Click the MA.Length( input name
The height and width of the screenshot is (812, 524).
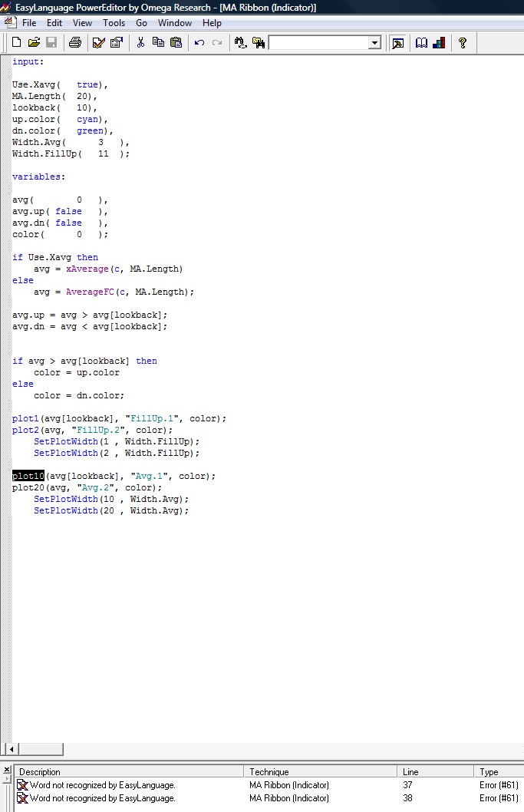(39, 96)
